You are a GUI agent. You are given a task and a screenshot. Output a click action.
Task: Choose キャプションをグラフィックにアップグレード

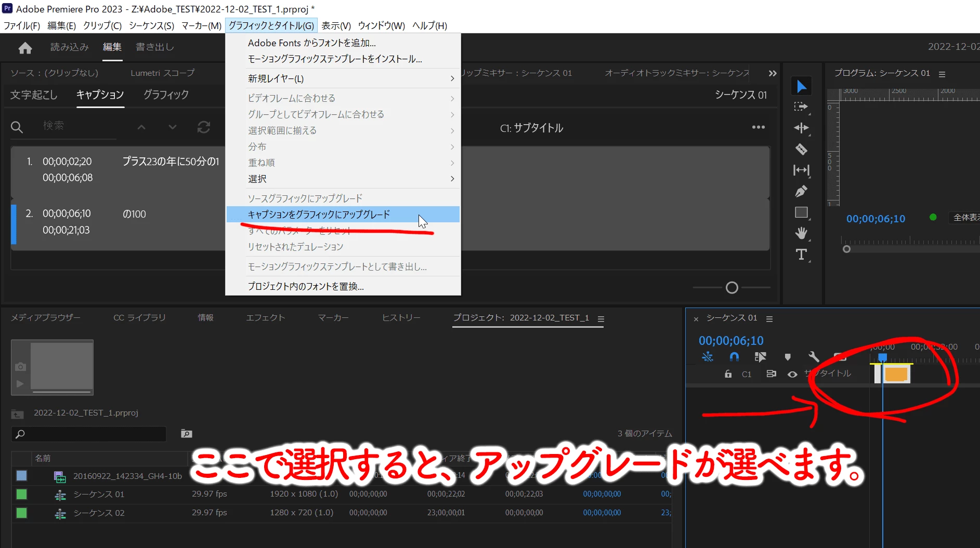pyautogui.click(x=343, y=214)
